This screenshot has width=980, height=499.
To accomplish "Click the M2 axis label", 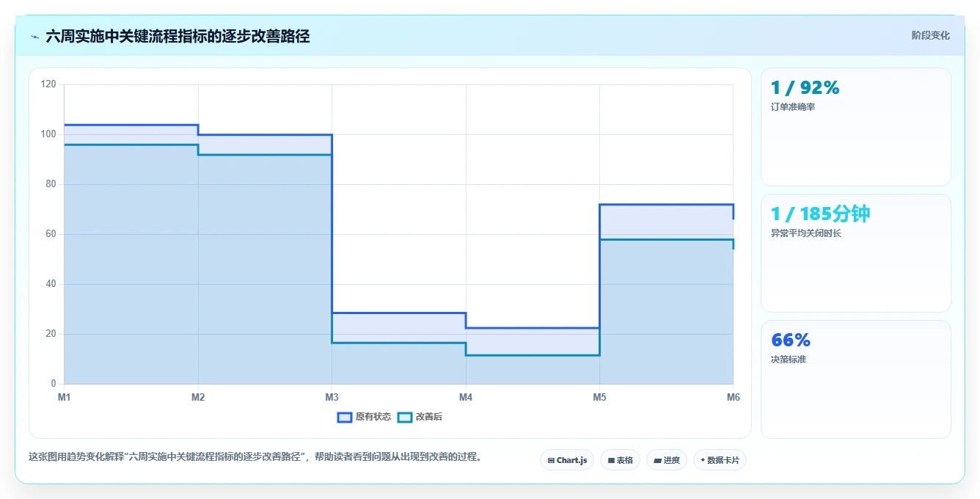I will click(198, 397).
